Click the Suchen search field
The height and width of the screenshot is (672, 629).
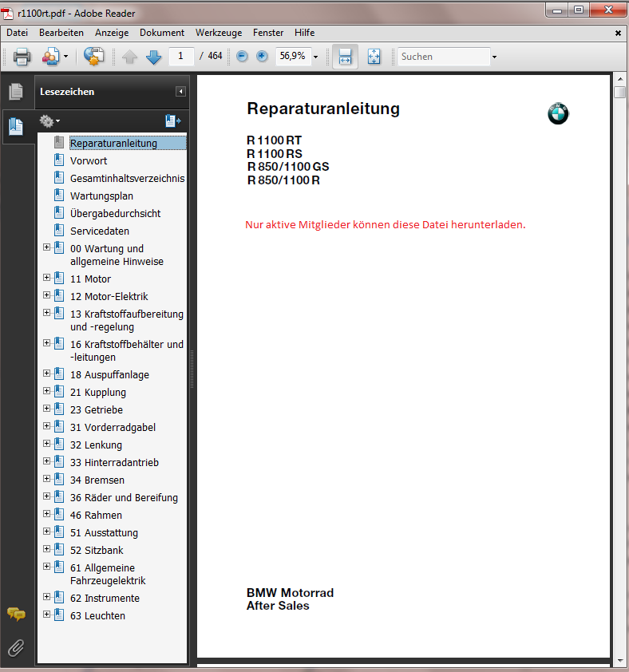click(x=444, y=57)
